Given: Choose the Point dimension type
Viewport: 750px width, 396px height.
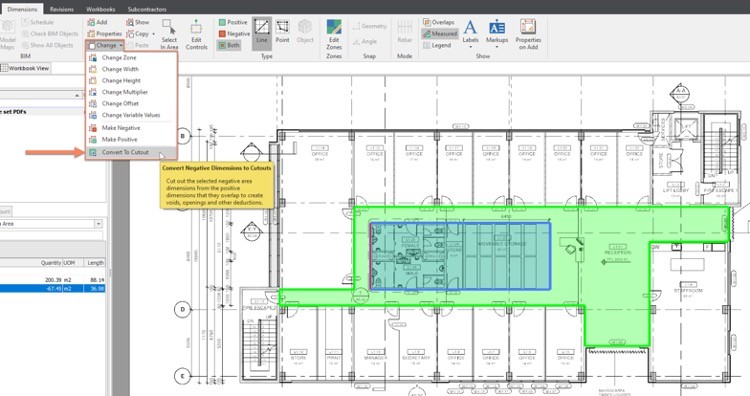Looking at the screenshot, I should (x=282, y=33).
